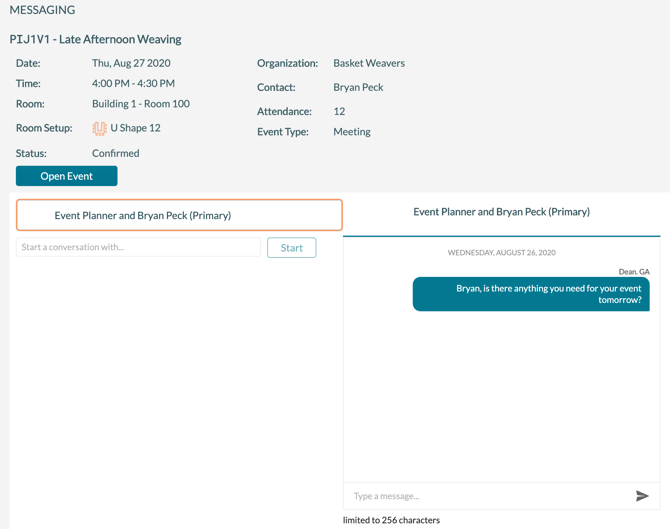Click the Wednesday, August 26, 2020 date separator
The image size is (670, 529).
click(501, 253)
